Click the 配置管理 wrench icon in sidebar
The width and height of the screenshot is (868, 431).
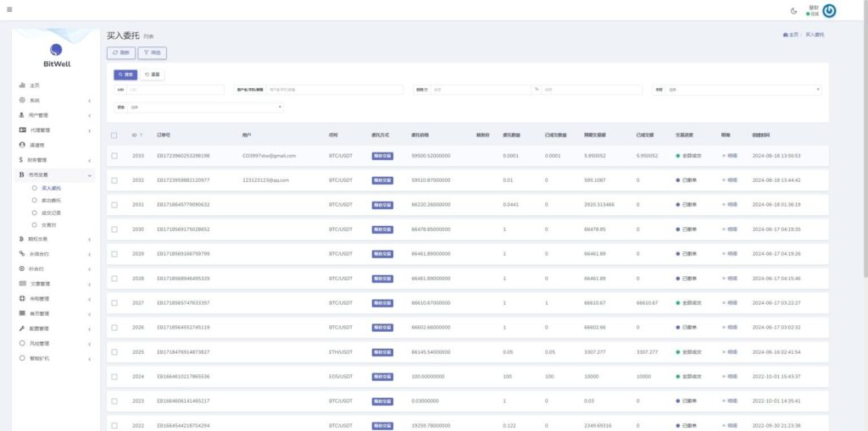(22, 329)
